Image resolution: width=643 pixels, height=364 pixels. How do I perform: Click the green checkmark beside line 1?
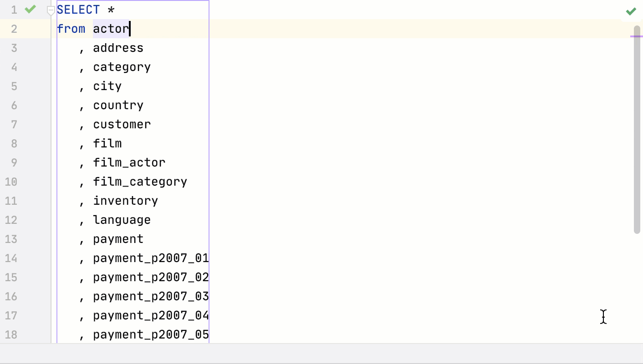click(x=30, y=9)
